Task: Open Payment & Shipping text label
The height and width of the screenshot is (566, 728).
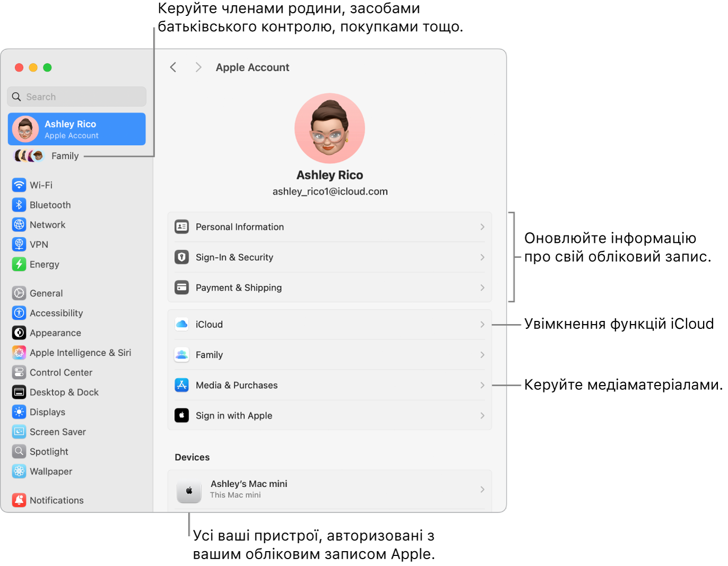Action: click(x=239, y=288)
